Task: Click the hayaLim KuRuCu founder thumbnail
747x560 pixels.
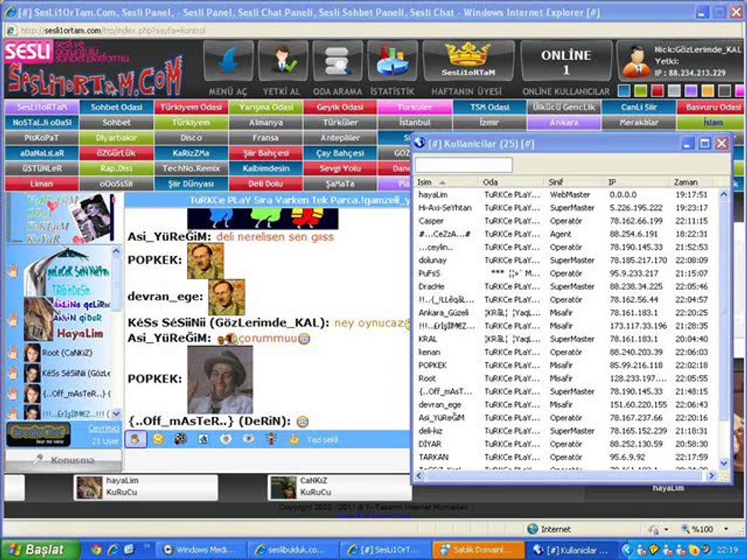Action: pos(89,487)
